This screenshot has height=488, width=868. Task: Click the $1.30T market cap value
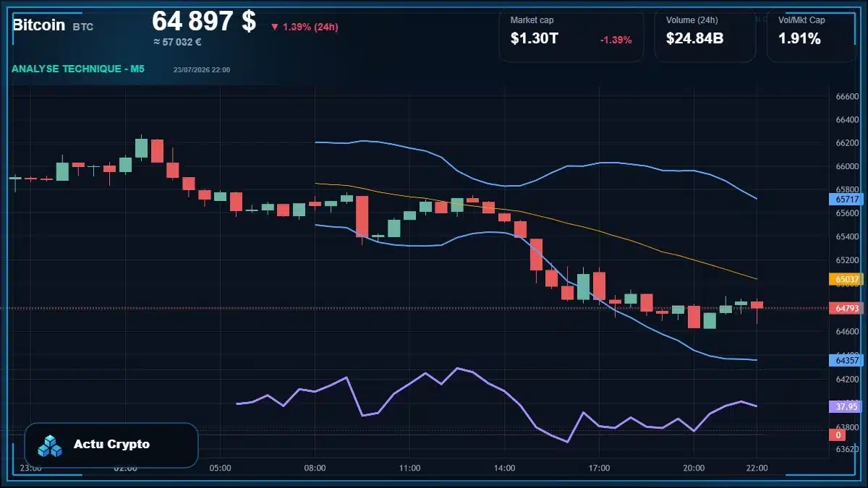535,39
